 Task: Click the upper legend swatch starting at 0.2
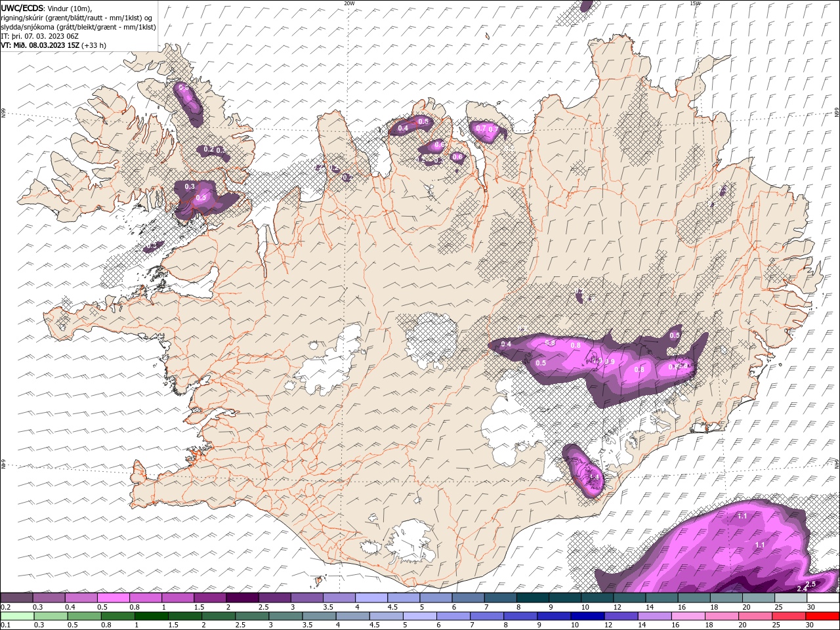tap(17, 598)
